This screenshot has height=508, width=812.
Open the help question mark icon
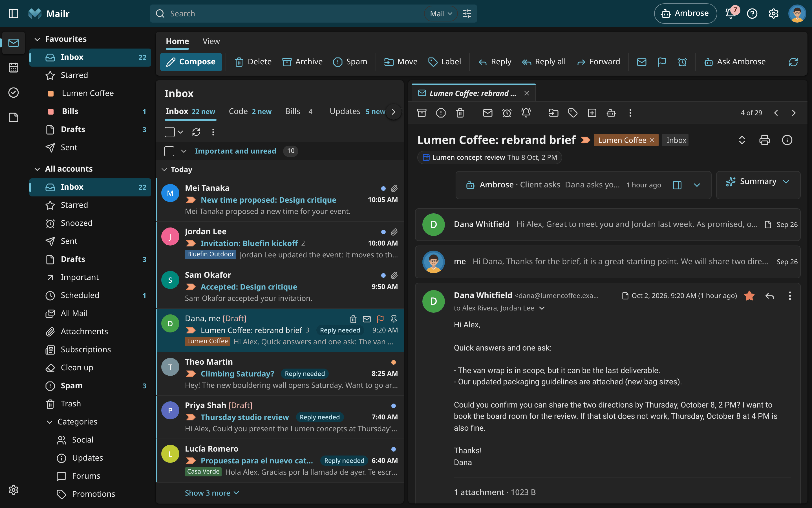752,14
